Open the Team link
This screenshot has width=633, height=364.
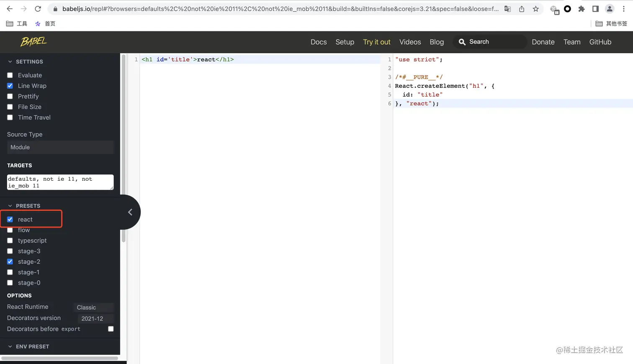click(x=572, y=42)
